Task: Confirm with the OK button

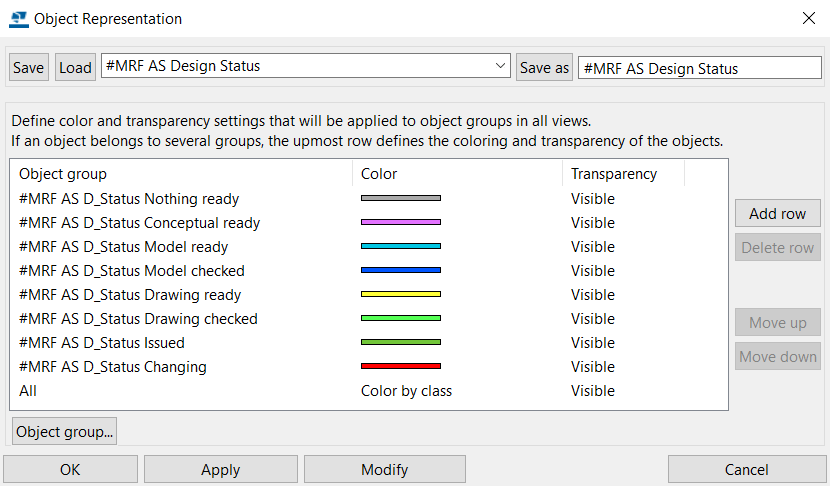Action: pos(70,470)
